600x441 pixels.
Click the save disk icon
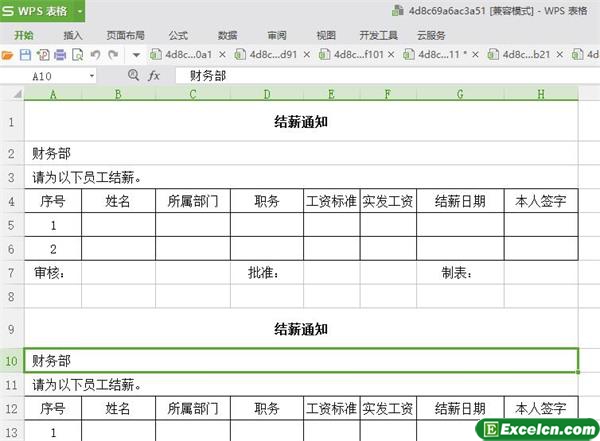pos(25,55)
